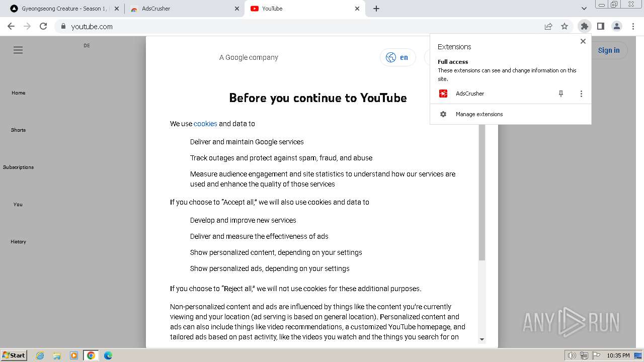Launch Internet Explorer from taskbar
This screenshot has width=644, height=362.
(40, 355)
